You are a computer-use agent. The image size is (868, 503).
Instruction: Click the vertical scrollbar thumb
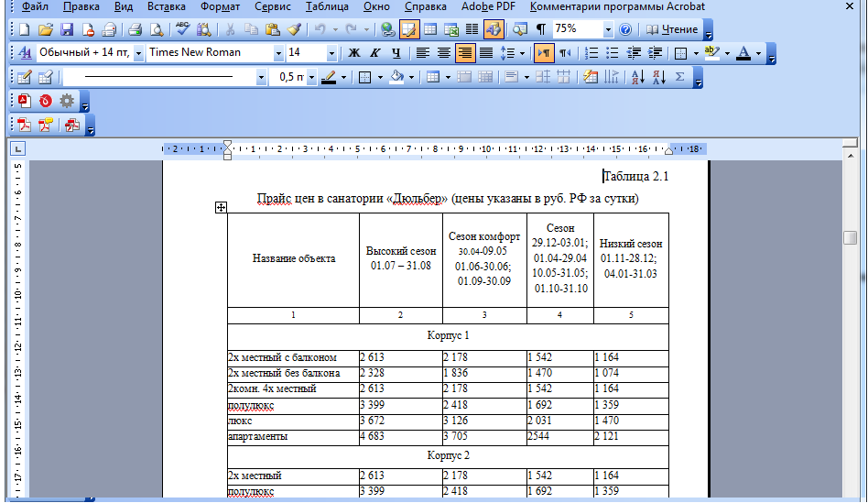click(x=851, y=237)
